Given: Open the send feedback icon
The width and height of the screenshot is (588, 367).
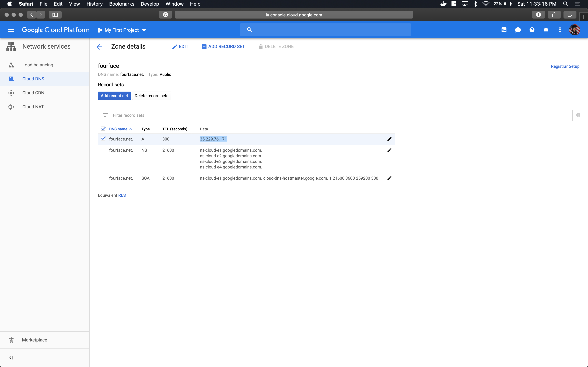Looking at the screenshot, I should point(518,30).
